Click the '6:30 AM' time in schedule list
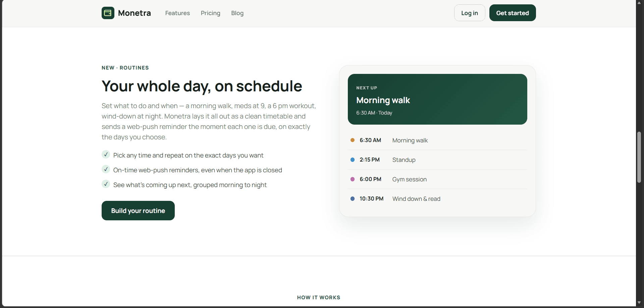Image resolution: width=644 pixels, height=308 pixels. click(370, 140)
